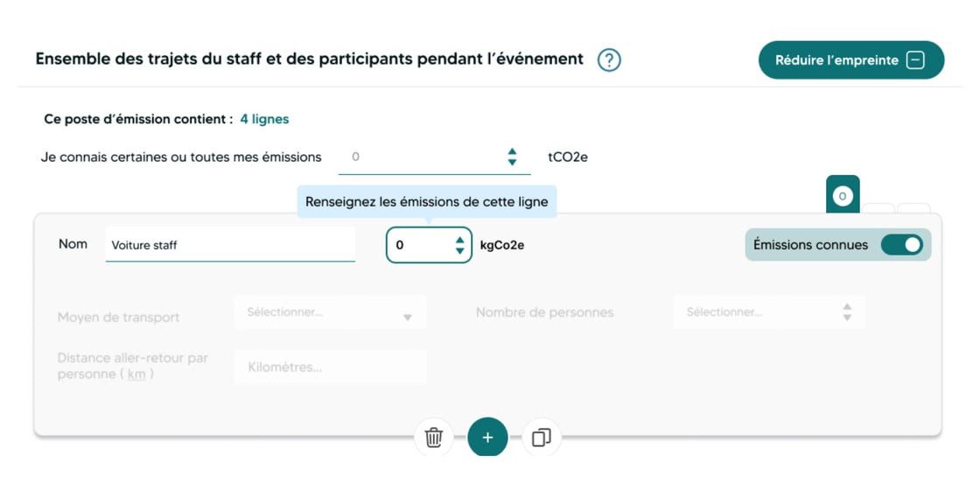The image size is (980, 490).
Task: Increment tCO2e known emissions up arrow
Action: [x=513, y=151]
